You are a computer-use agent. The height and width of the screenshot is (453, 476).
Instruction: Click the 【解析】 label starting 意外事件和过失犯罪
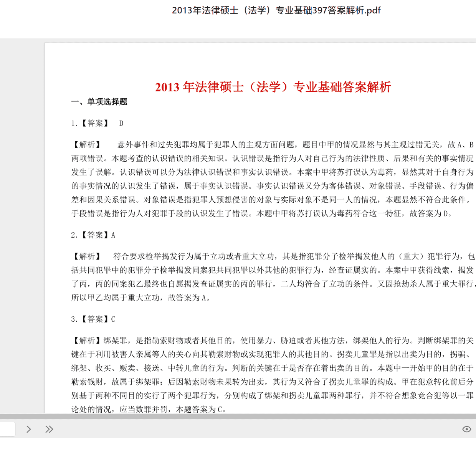87,145
